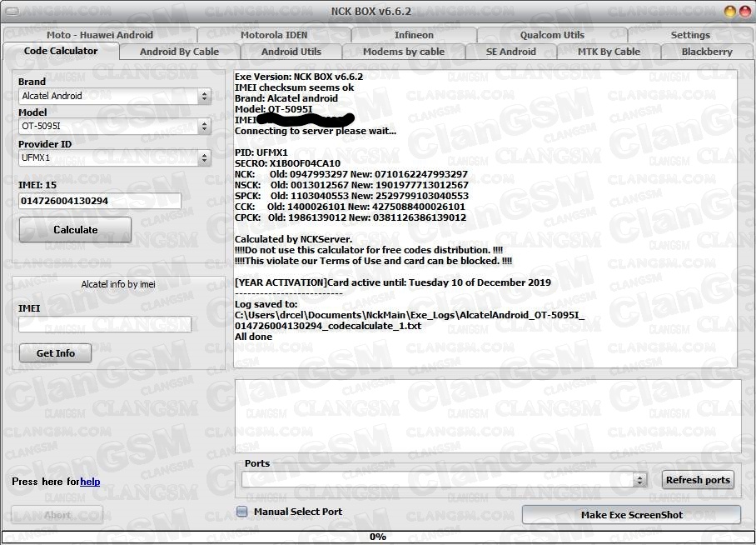Go to the MTK By Cable tab
The width and height of the screenshot is (756, 545).
(x=609, y=52)
